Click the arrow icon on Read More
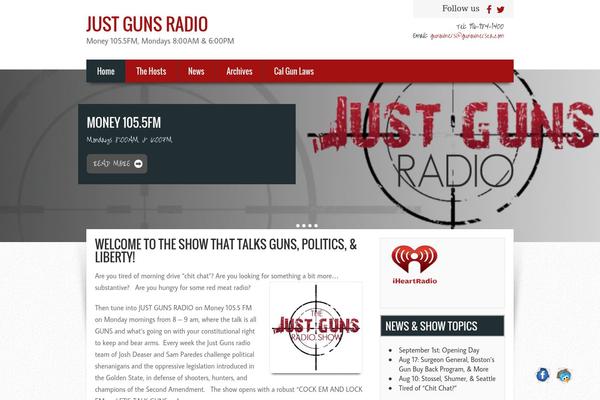 click(138, 164)
